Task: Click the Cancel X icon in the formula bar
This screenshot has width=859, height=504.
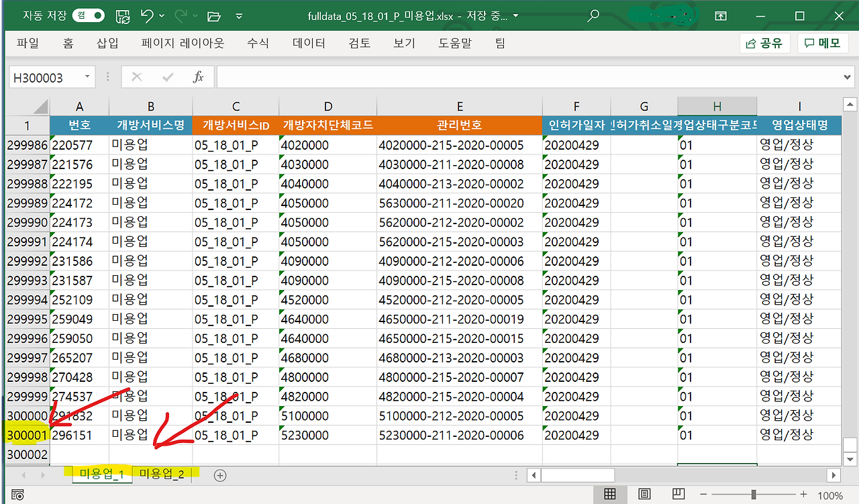Action: point(137,77)
